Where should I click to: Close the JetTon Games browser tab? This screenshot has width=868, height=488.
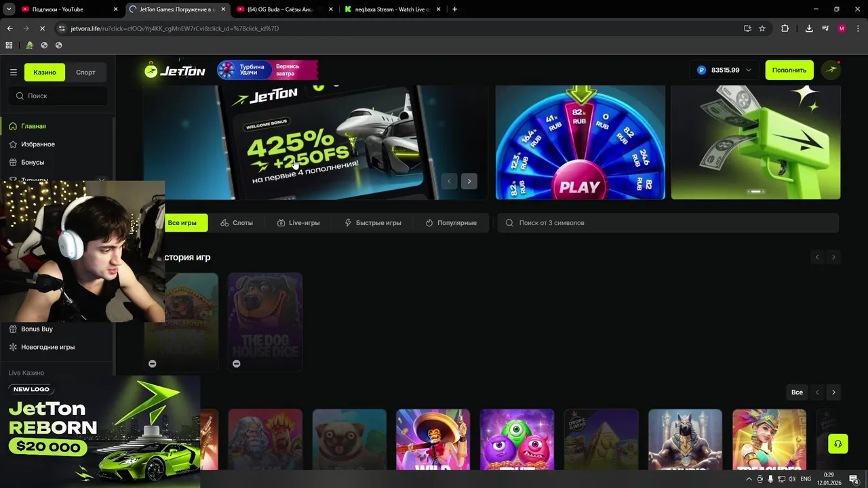pos(223,9)
